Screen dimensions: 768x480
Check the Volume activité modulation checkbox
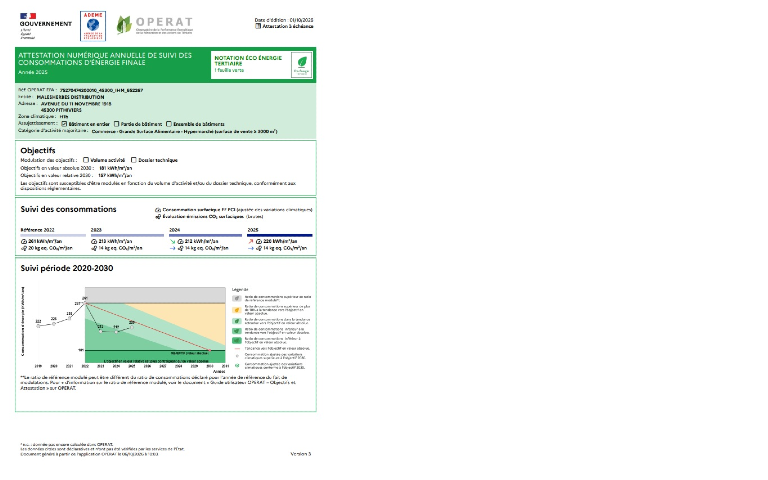coord(86,160)
